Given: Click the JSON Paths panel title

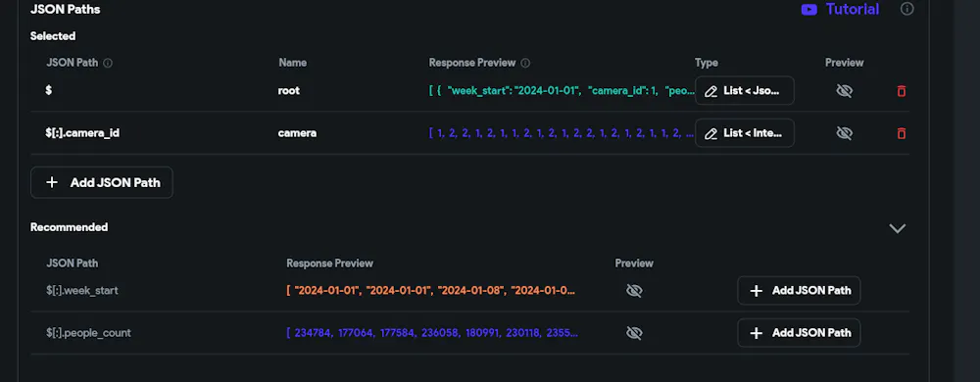Looking at the screenshot, I should tap(65, 10).
